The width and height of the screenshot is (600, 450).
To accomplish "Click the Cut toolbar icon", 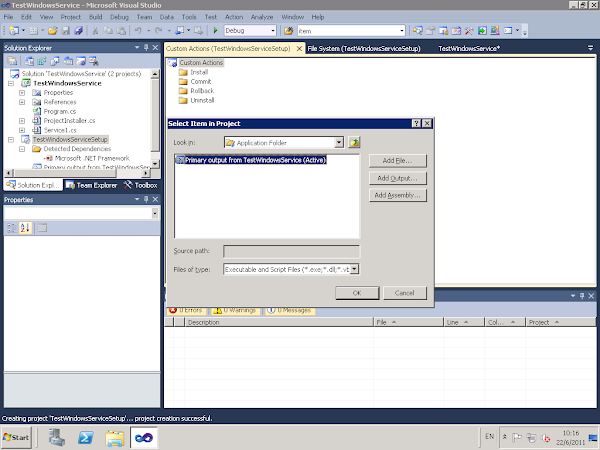I will [x=95, y=31].
